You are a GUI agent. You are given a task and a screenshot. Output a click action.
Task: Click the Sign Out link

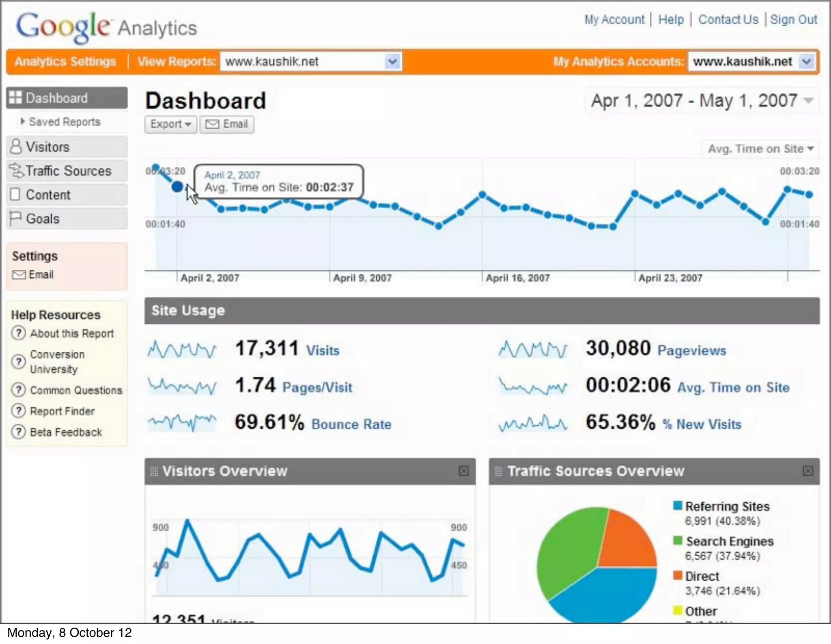pos(793,19)
